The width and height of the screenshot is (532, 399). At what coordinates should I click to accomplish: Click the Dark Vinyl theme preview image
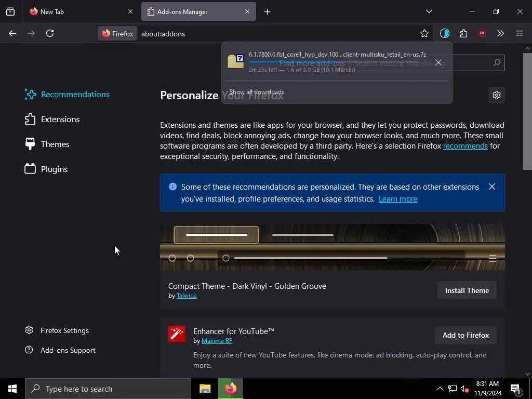coord(332,246)
